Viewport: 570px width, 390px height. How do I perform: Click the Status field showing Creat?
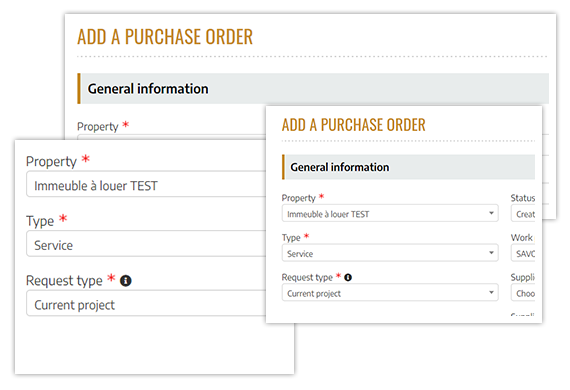tap(523, 213)
